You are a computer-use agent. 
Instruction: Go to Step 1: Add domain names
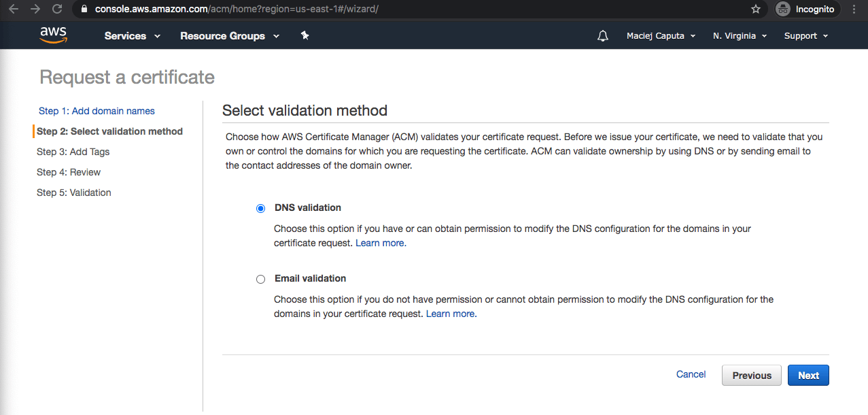pos(97,111)
